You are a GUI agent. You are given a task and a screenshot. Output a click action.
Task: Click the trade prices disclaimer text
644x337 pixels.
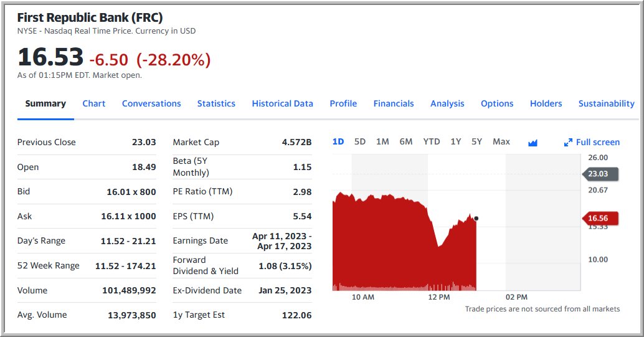pyautogui.click(x=542, y=309)
